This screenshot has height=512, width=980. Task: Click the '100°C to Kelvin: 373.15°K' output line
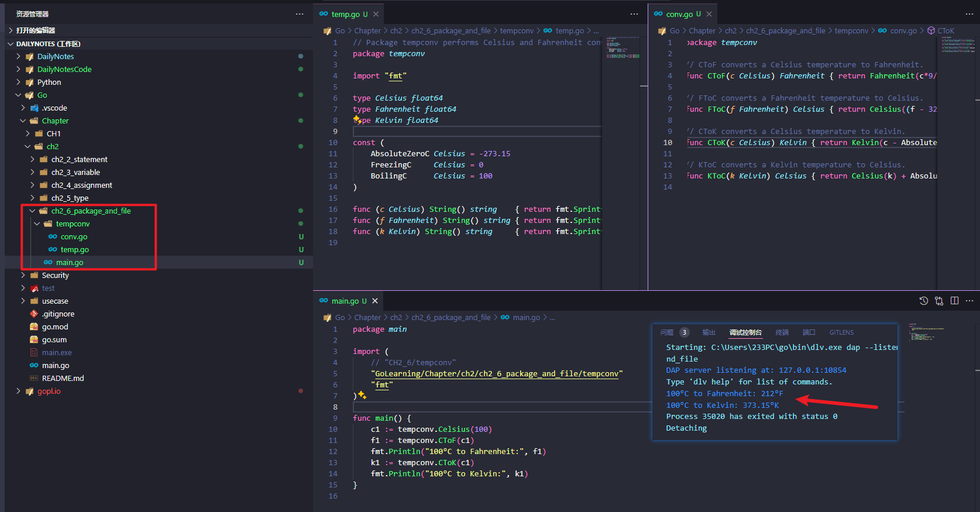[723, 405]
